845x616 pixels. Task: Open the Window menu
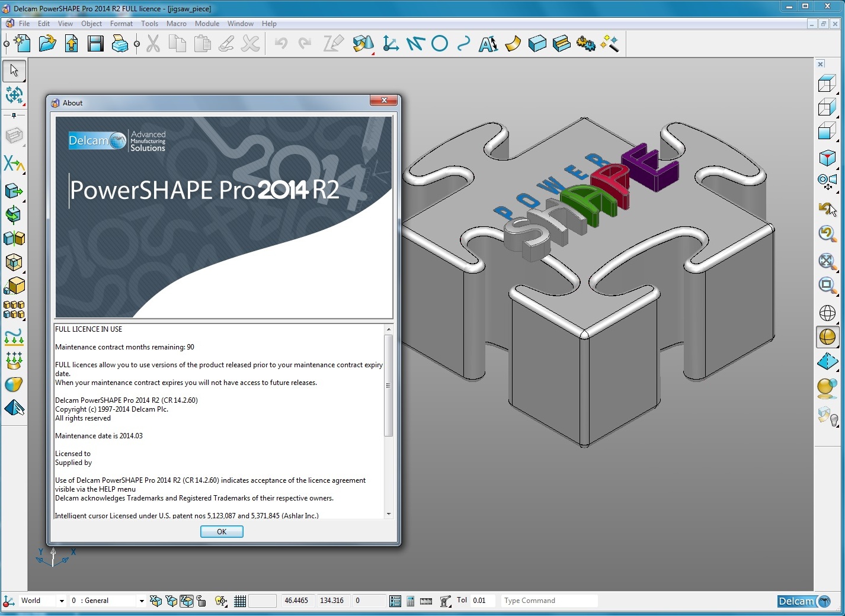tap(240, 24)
